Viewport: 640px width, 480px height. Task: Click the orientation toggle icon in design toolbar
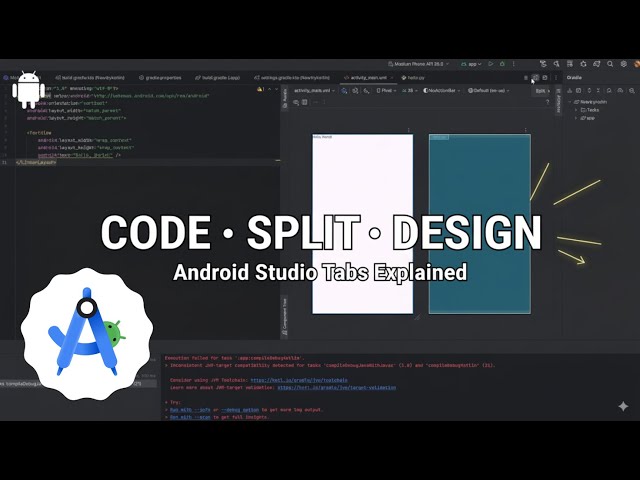[x=356, y=91]
